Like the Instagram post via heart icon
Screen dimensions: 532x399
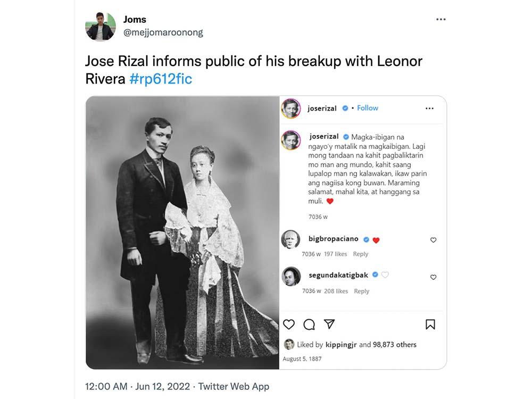click(289, 324)
